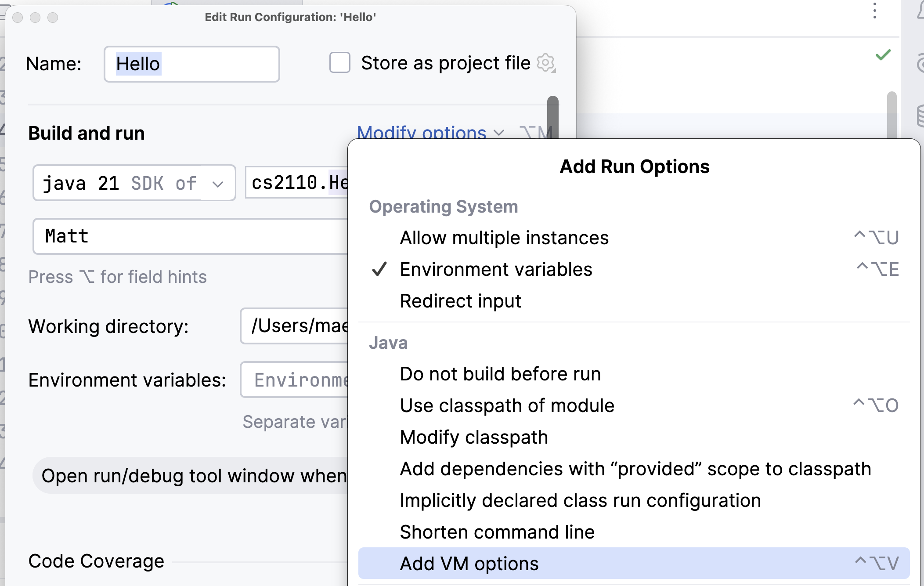Click the program arguments field with Matt
The image size is (924, 586).
(189, 236)
